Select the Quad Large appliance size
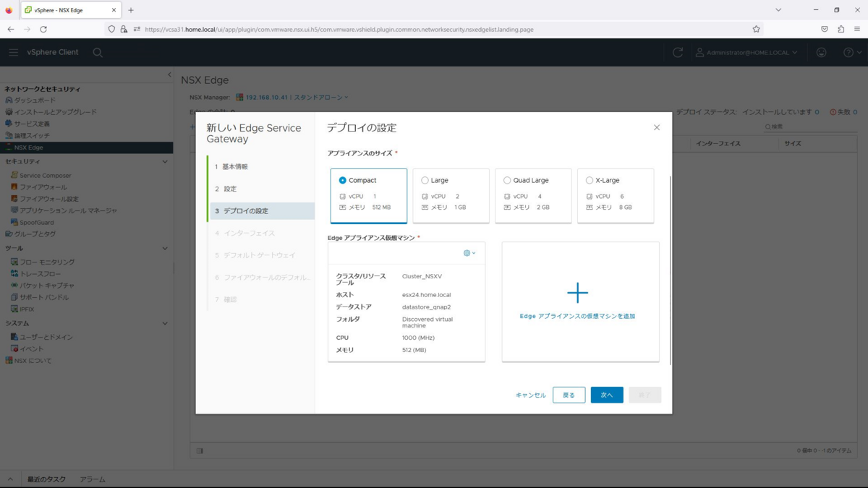The image size is (868, 488). pos(533,196)
